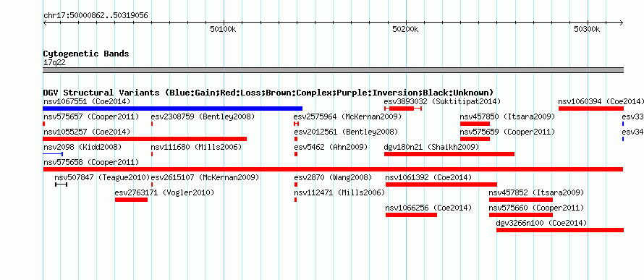The height and width of the screenshot is (280, 644).
Task: Open nsv575660 (Cooper2011) variant
Action: point(536,208)
